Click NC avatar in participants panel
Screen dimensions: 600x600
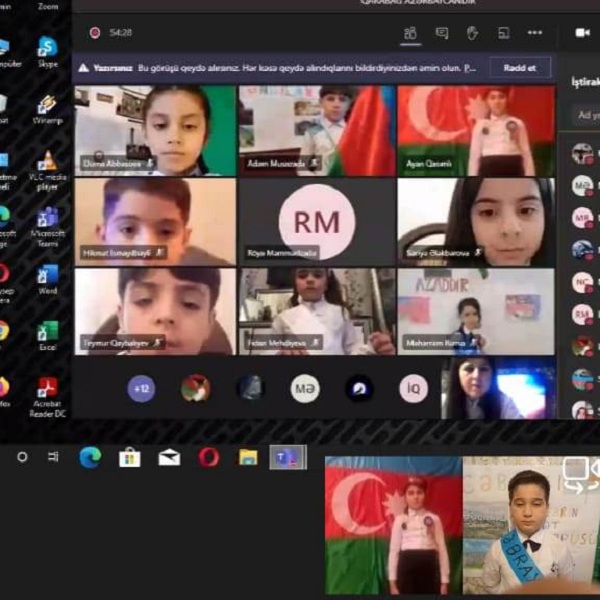point(582,282)
